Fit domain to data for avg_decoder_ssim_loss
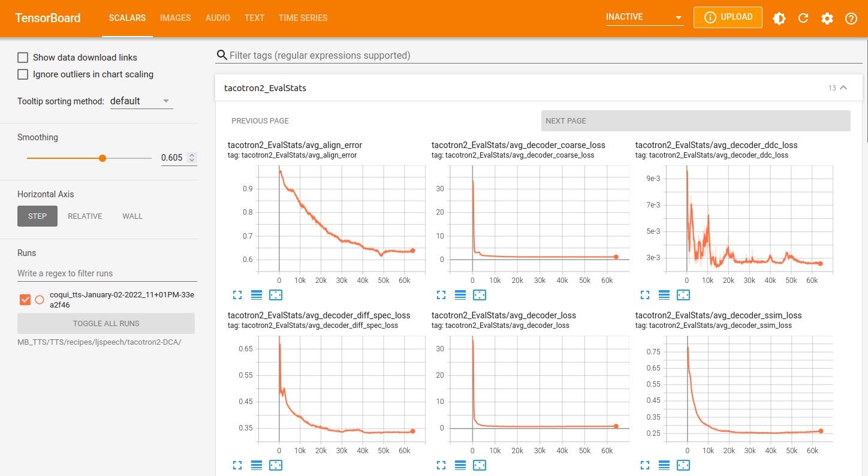The height and width of the screenshot is (476, 868). pos(683,465)
